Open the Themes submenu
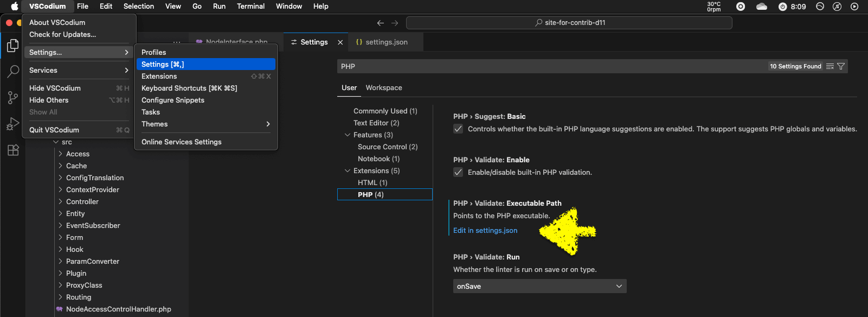Image resolution: width=868 pixels, height=317 pixels. [206, 124]
